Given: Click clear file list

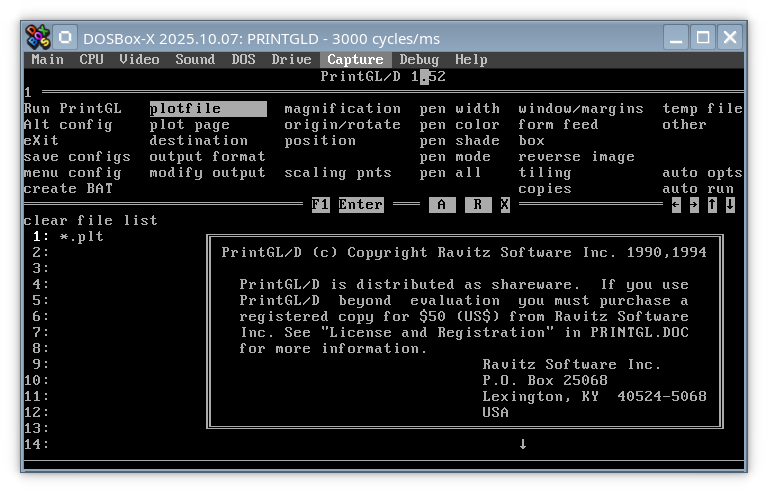Looking at the screenshot, I should [90, 221].
